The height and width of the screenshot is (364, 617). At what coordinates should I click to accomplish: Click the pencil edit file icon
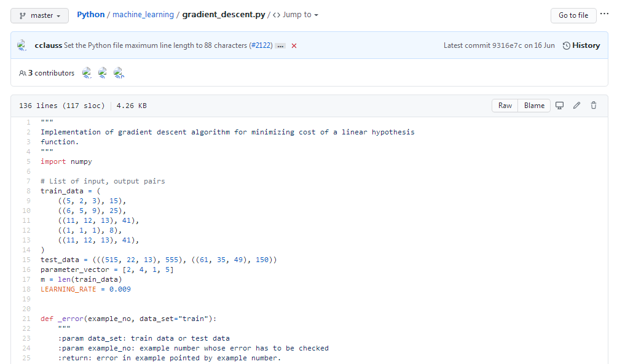(576, 106)
